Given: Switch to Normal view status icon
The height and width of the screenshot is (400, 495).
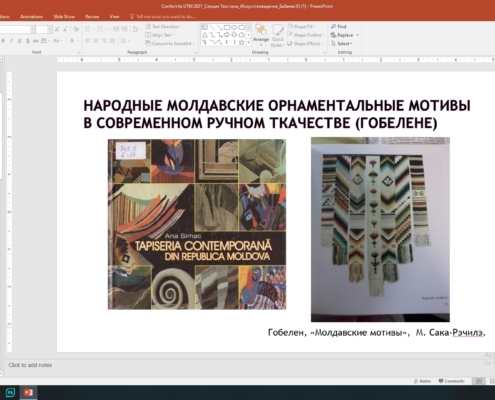Looking at the screenshot, I should pos(479,381).
